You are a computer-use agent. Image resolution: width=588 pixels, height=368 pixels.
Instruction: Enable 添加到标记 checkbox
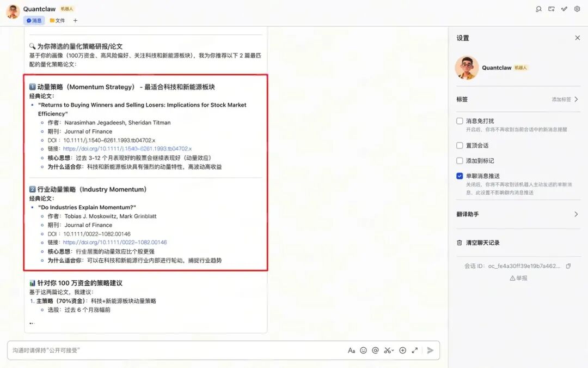[x=460, y=161]
